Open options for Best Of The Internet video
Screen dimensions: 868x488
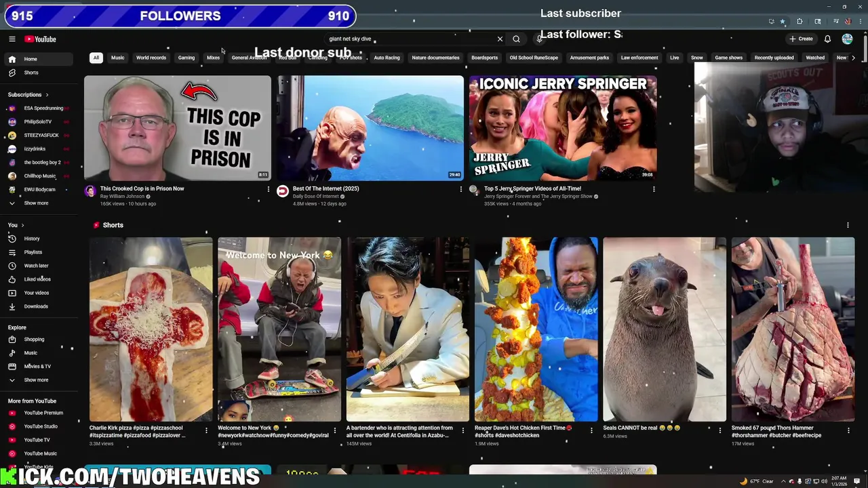coord(461,189)
